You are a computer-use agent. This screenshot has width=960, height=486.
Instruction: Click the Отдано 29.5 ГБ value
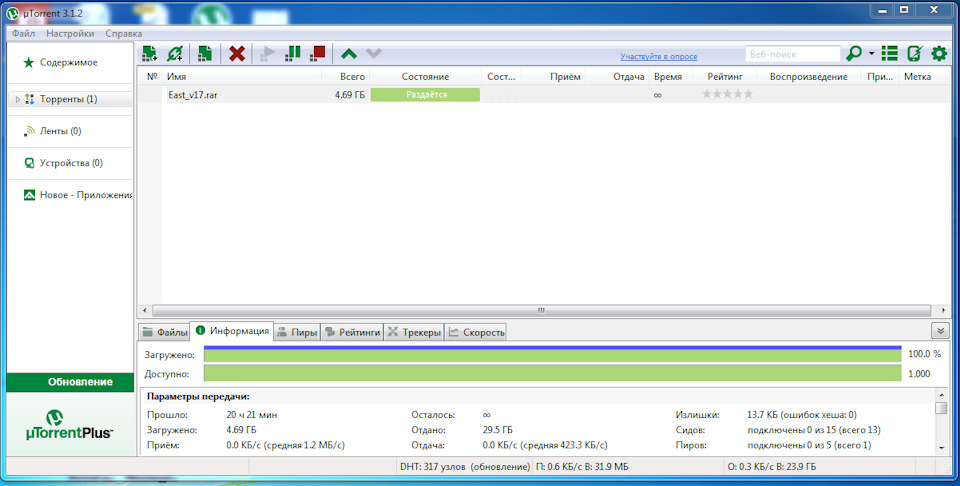click(498, 430)
